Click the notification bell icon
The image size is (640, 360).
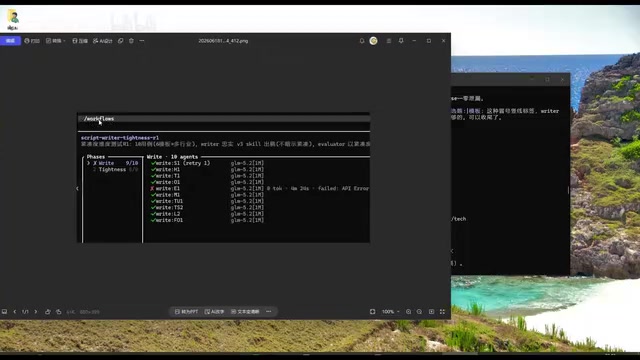pyautogui.click(x=362, y=41)
